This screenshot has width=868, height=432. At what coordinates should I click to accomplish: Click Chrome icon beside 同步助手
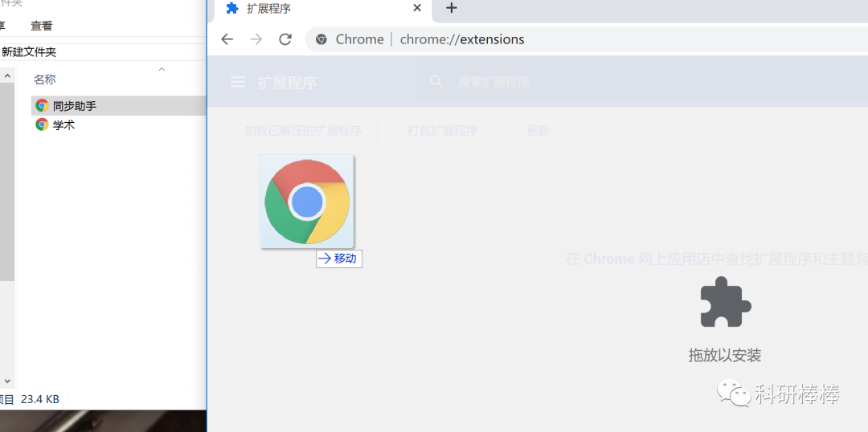click(42, 105)
